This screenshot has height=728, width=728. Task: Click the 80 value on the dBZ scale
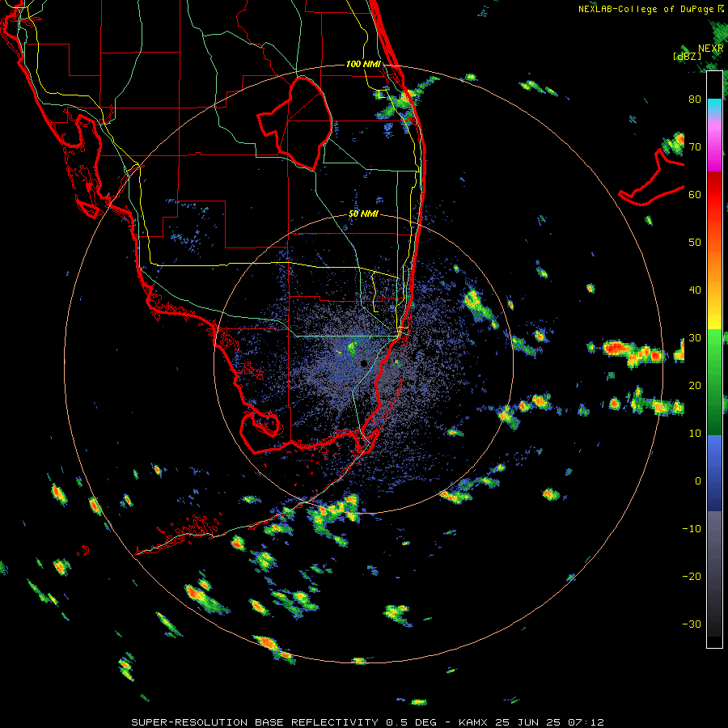[695, 99]
